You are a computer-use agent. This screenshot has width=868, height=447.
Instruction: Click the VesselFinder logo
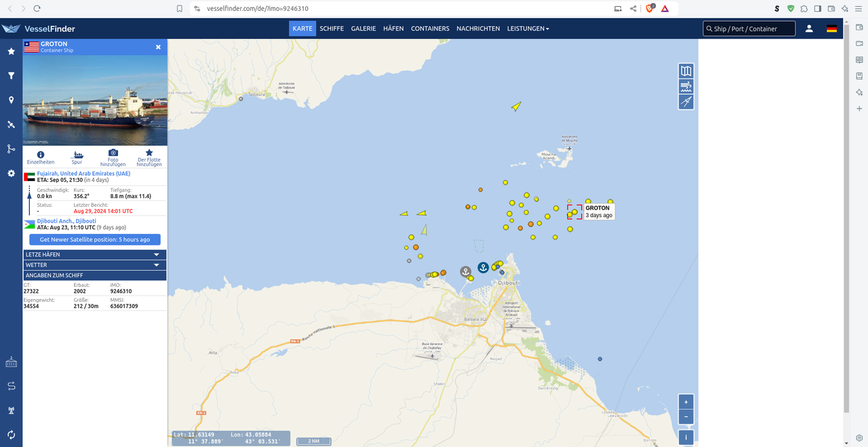point(39,28)
